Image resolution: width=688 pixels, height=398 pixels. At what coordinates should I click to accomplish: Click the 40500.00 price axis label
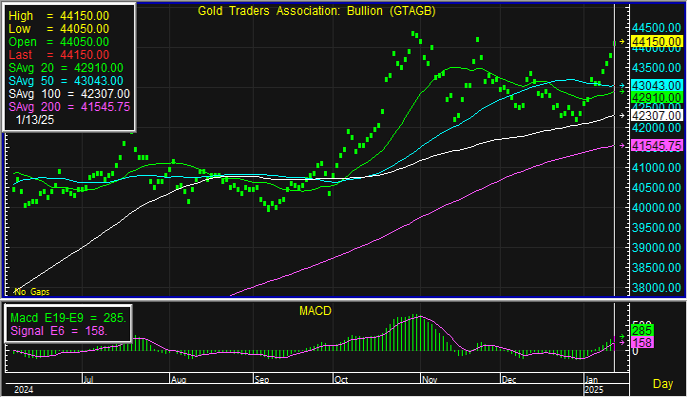click(656, 188)
